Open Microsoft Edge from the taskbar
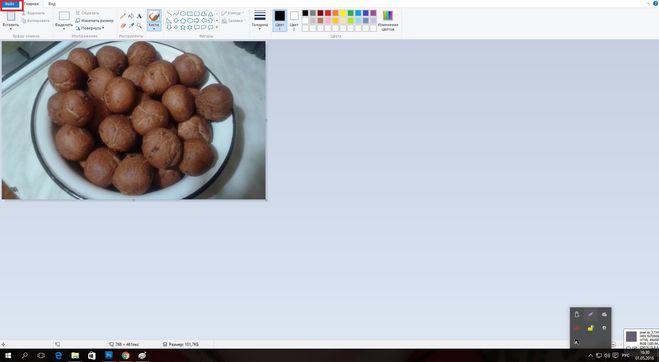 point(58,356)
